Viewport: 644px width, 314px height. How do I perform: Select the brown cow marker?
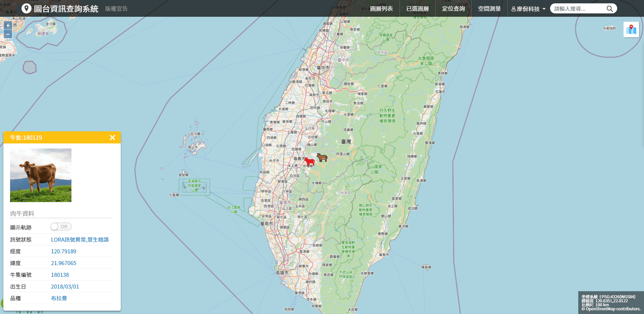[322, 157]
